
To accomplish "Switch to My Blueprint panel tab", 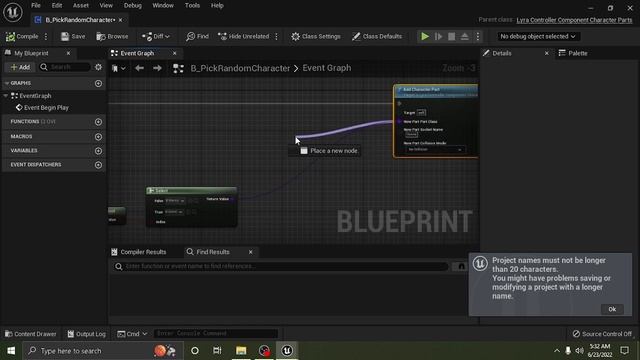I will click(x=31, y=53).
